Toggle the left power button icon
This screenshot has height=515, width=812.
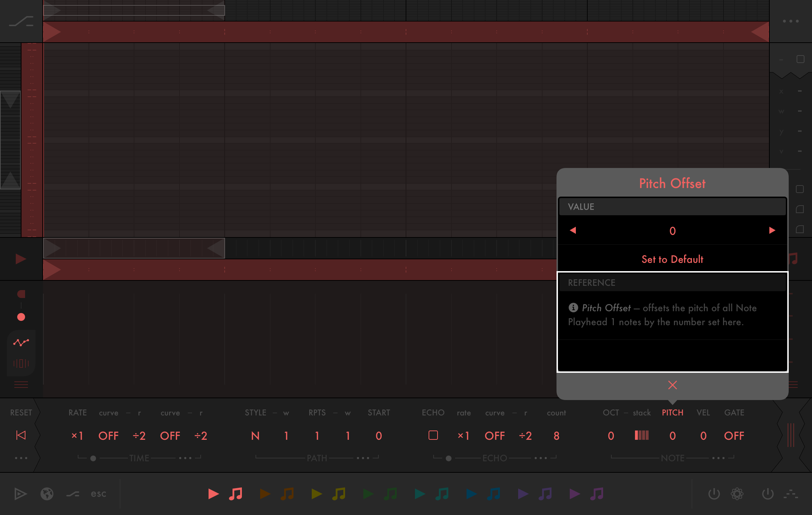714,494
